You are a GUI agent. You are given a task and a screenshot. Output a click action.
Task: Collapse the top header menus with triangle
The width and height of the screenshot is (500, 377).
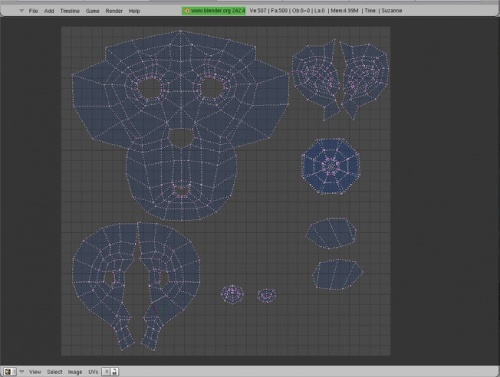click(22, 11)
